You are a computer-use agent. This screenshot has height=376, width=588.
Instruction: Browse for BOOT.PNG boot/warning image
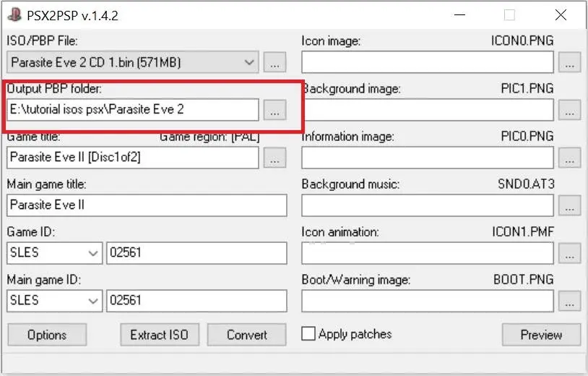(570, 301)
